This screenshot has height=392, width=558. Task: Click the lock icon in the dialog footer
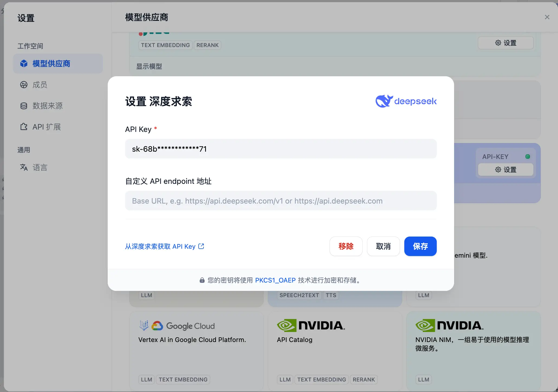coord(202,280)
